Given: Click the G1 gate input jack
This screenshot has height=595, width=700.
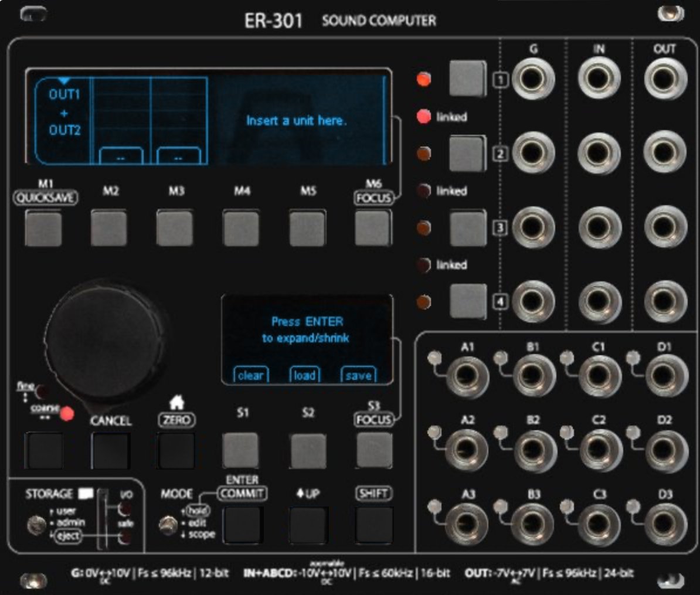Looking at the screenshot, I should point(533,79).
